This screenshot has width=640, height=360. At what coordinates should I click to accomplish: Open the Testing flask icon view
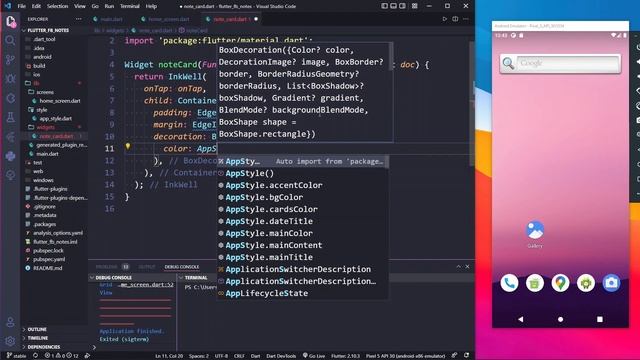10,118
